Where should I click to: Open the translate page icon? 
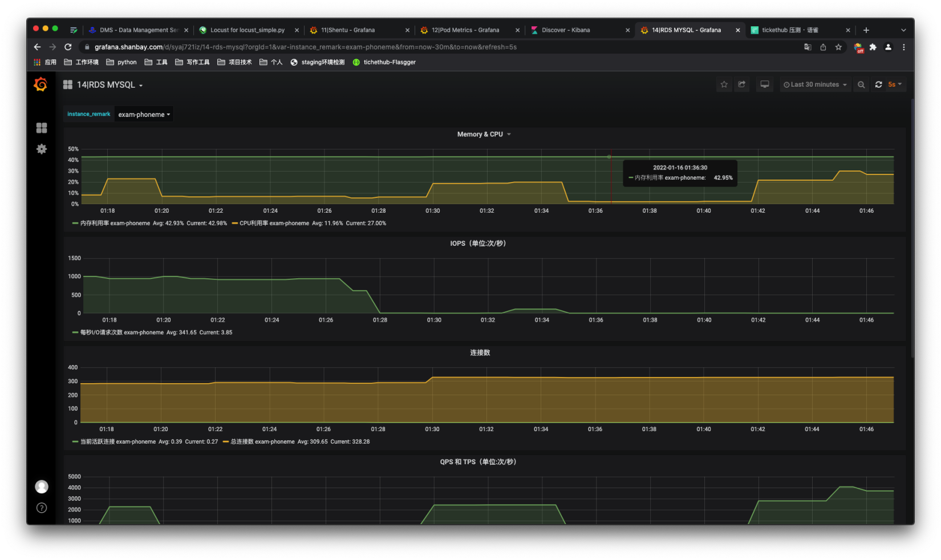click(808, 47)
